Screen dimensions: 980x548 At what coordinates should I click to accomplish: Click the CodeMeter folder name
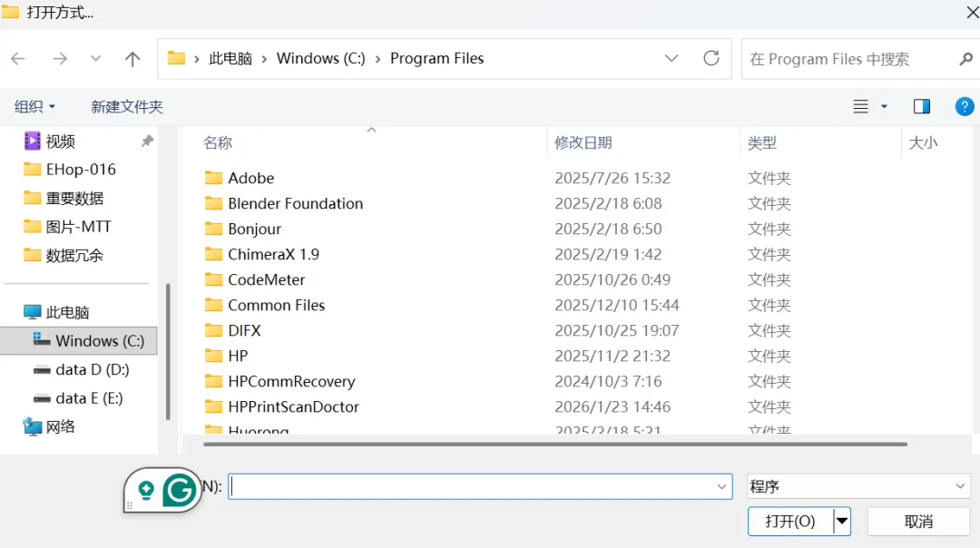266,279
